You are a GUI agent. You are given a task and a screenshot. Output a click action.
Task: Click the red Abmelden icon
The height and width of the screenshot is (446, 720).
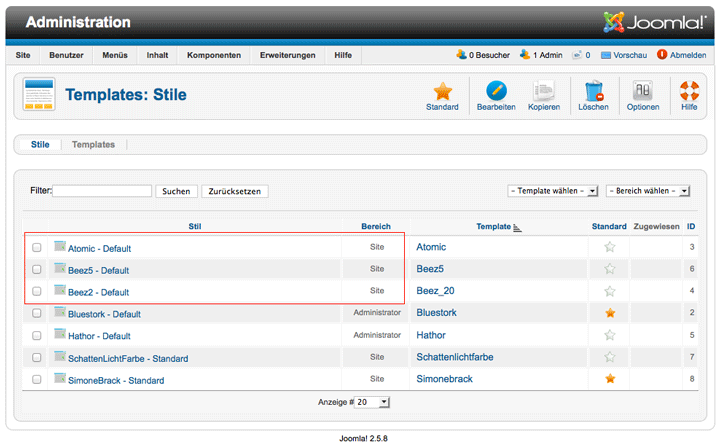pos(662,55)
